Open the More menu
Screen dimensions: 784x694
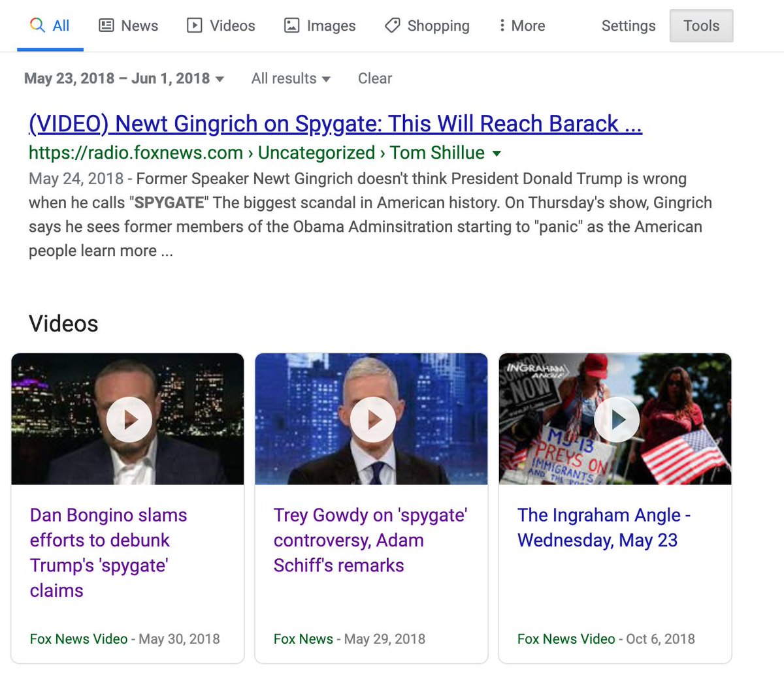[x=521, y=25]
